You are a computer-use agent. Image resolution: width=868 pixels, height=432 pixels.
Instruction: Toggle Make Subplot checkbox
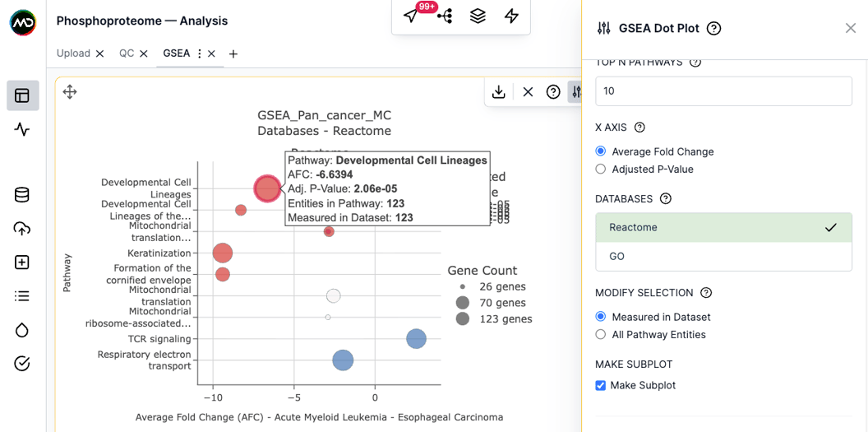[x=601, y=385]
